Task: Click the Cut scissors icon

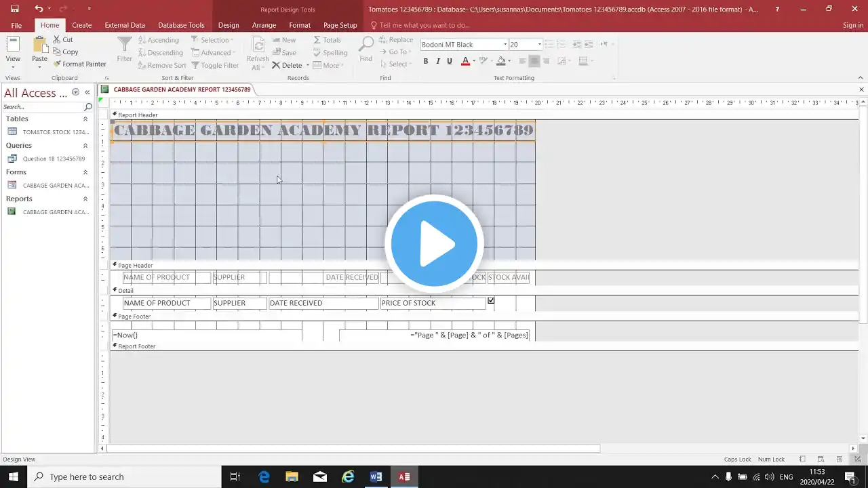Action: [57, 39]
